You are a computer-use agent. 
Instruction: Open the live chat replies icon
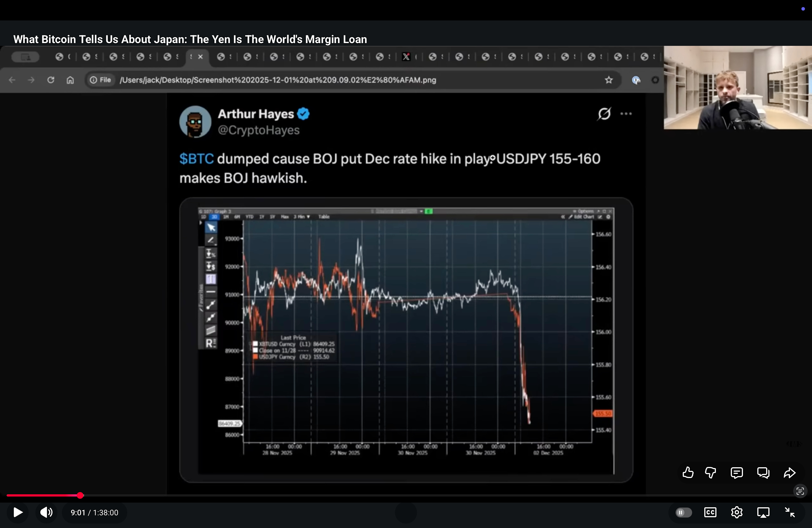[763, 473]
